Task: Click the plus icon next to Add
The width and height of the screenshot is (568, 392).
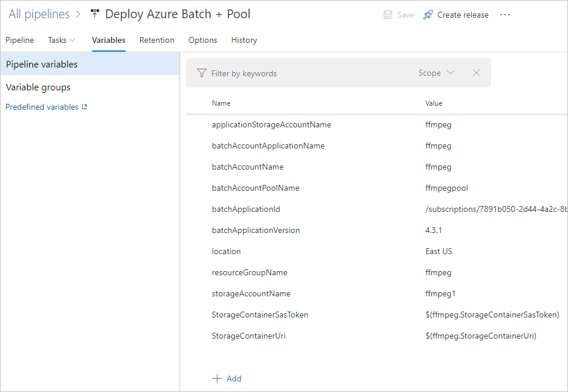Action: coord(217,379)
